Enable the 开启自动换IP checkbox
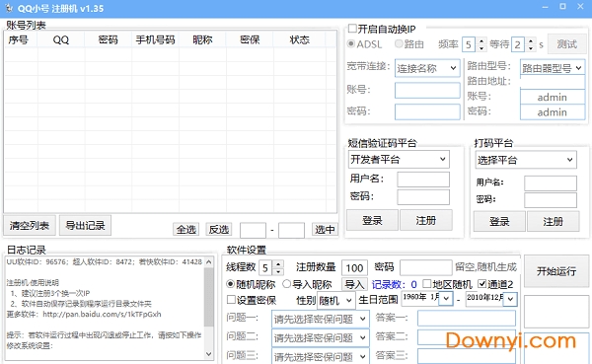 (352, 29)
